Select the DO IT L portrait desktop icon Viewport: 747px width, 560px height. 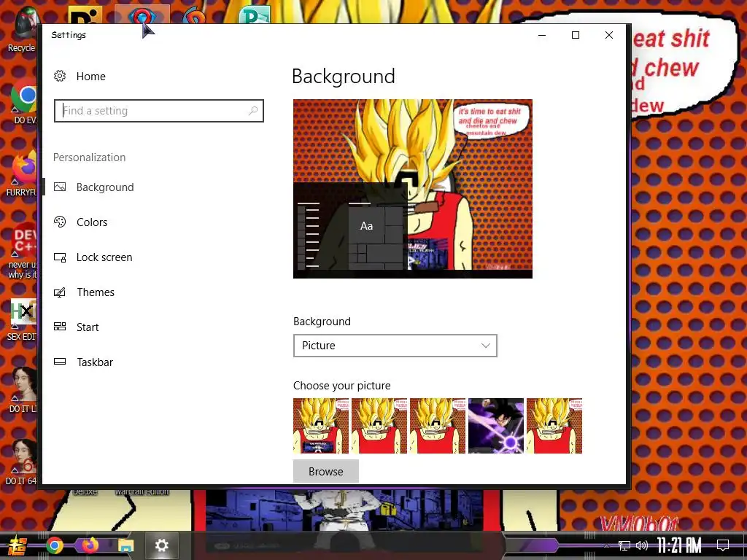[x=23, y=391]
